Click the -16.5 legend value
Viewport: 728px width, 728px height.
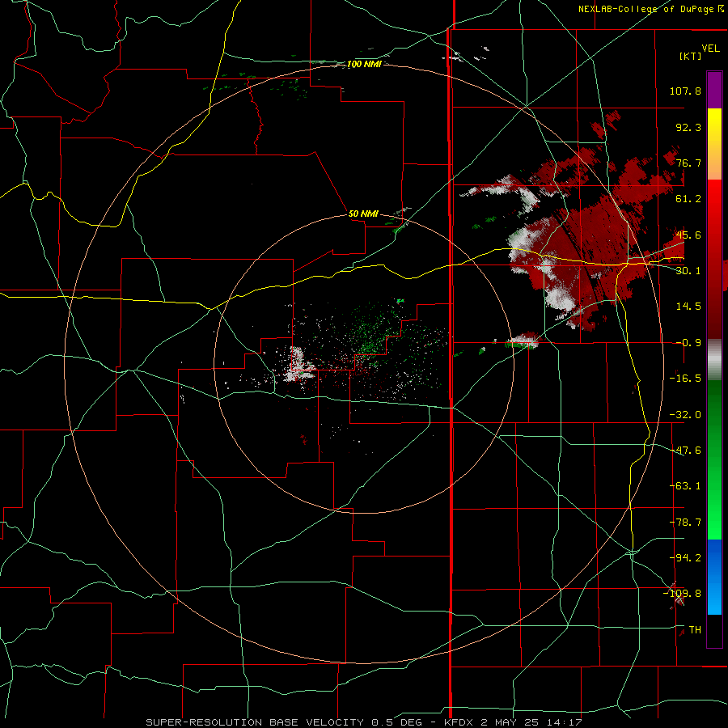coord(685,379)
